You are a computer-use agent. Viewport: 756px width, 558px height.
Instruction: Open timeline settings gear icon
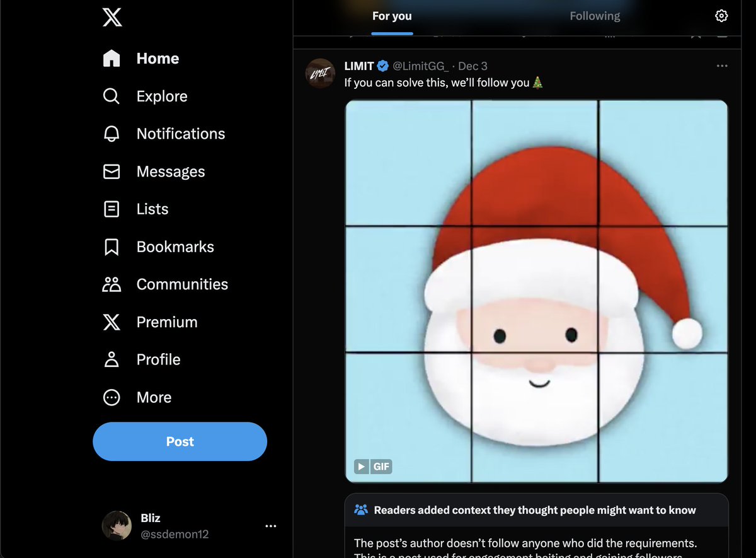click(722, 16)
